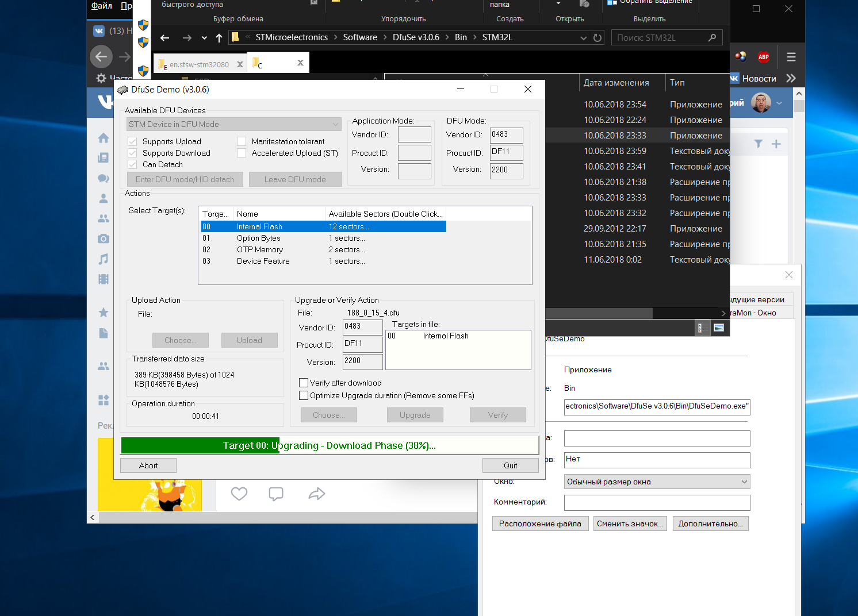Image resolution: width=858 pixels, height=616 pixels.
Task: Click the AdBlock Plus extension icon
Action: click(x=763, y=56)
